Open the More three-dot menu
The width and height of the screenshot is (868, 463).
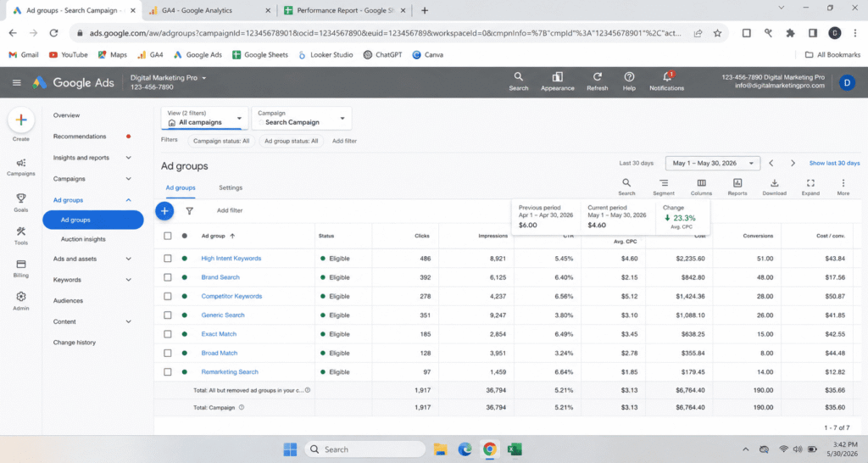click(x=843, y=183)
